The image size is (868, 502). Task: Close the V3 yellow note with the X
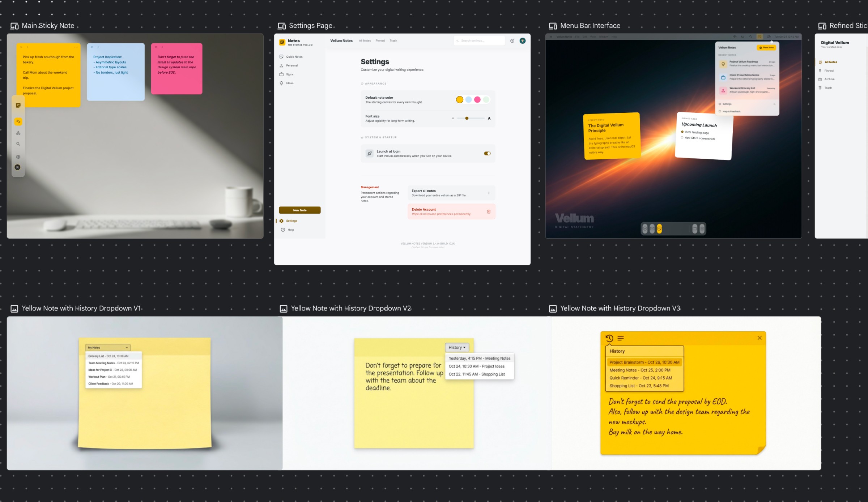759,338
